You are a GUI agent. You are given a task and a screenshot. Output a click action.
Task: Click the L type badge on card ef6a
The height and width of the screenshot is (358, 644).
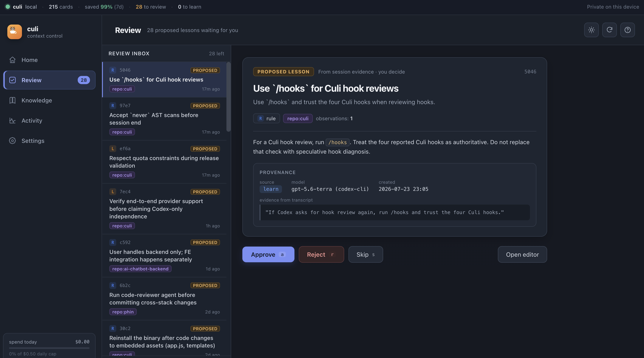tap(113, 149)
